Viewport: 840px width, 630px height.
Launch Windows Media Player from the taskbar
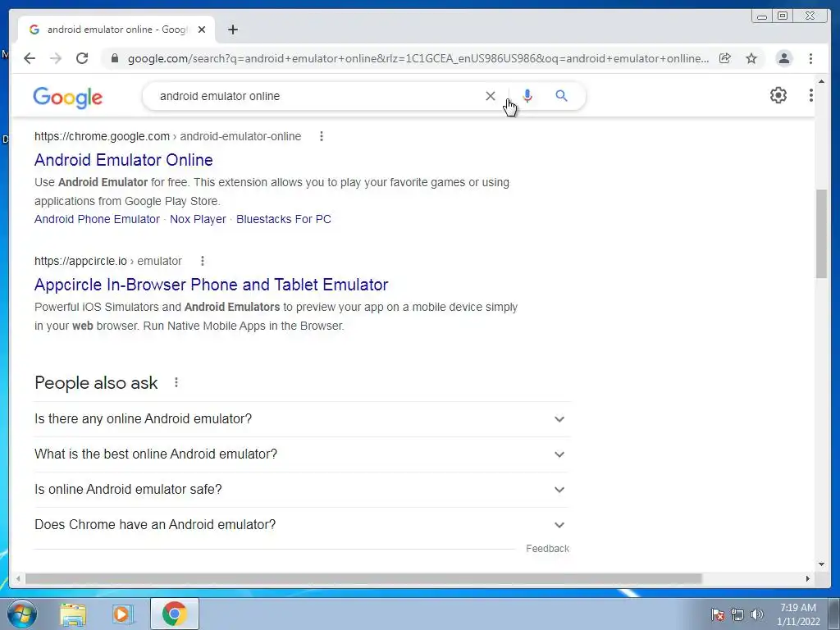123,614
